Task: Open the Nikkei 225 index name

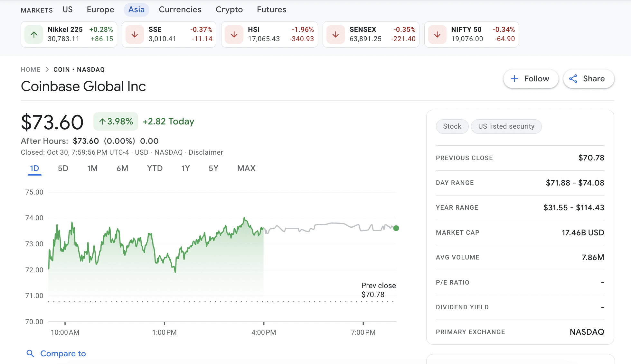Action: pos(65,30)
